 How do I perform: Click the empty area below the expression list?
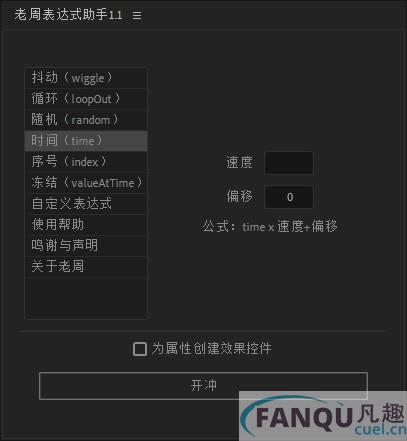pyautogui.click(x=86, y=298)
